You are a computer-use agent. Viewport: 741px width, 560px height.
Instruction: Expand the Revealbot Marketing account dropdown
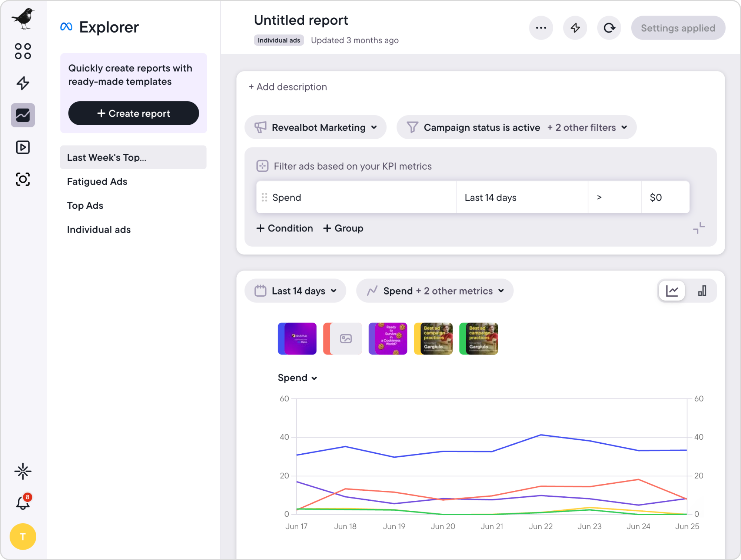(315, 127)
